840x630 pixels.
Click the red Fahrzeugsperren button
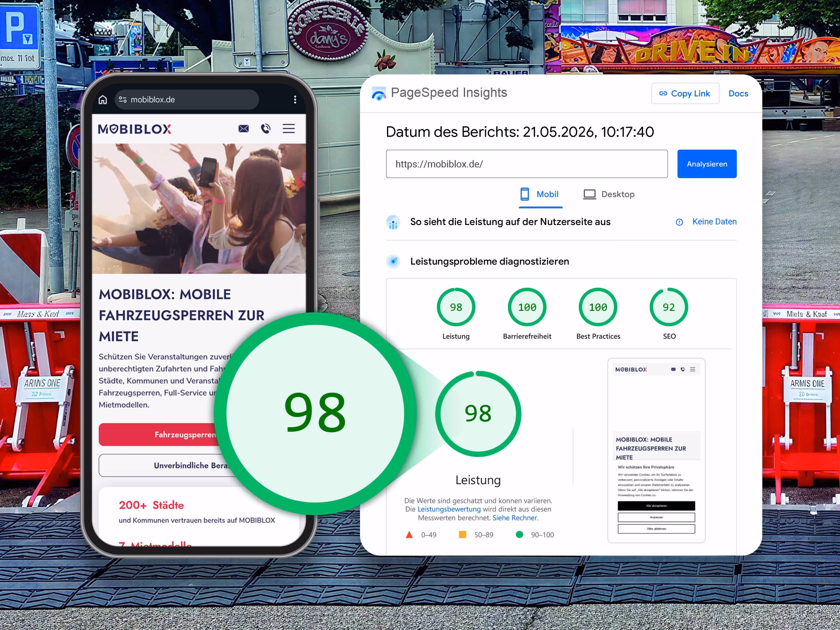[x=160, y=434]
